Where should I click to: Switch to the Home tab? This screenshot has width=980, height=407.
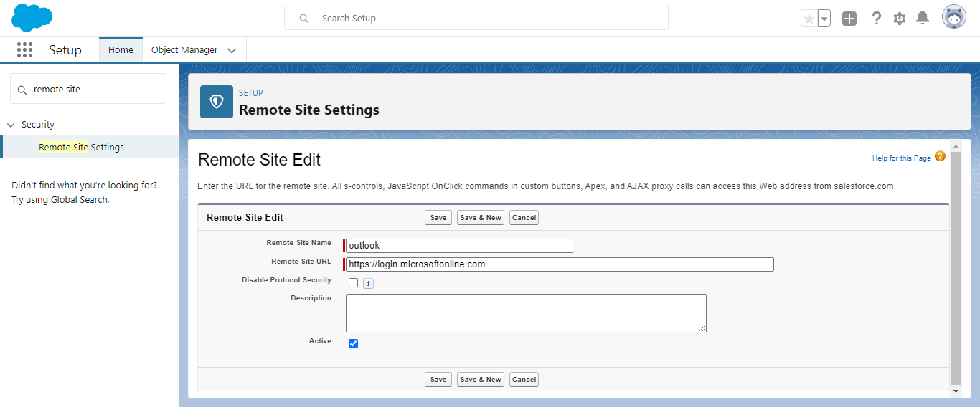[x=121, y=50]
